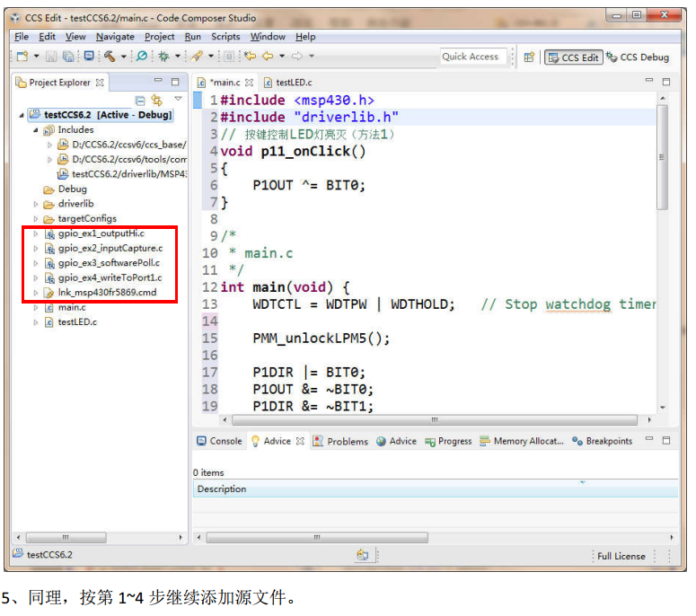Open the Project menu
This screenshot has height=616, width=696.
159,37
